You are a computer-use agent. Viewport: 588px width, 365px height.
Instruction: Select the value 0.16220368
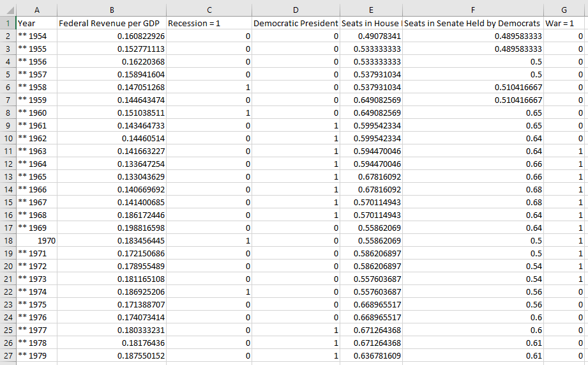point(112,61)
